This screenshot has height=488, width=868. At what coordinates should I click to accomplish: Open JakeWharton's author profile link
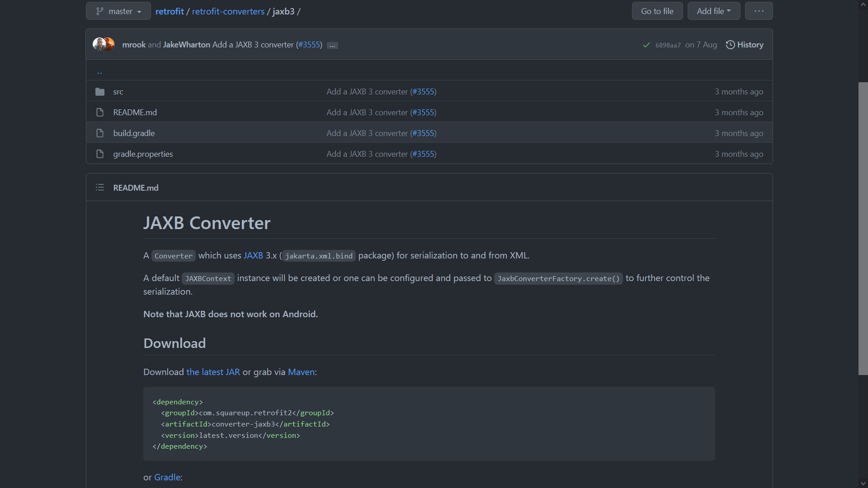(186, 45)
